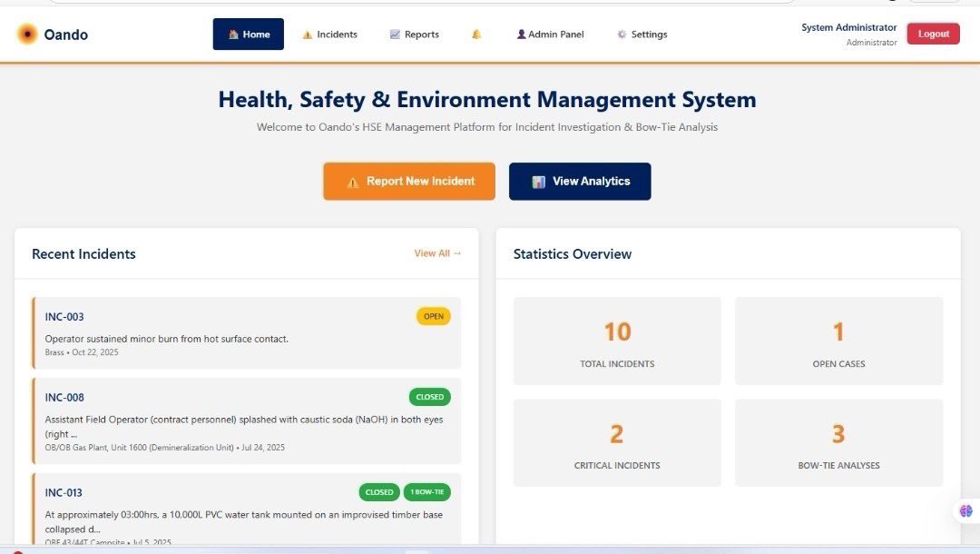
Task: Click the Statistics Overview heading
Action: tap(573, 254)
